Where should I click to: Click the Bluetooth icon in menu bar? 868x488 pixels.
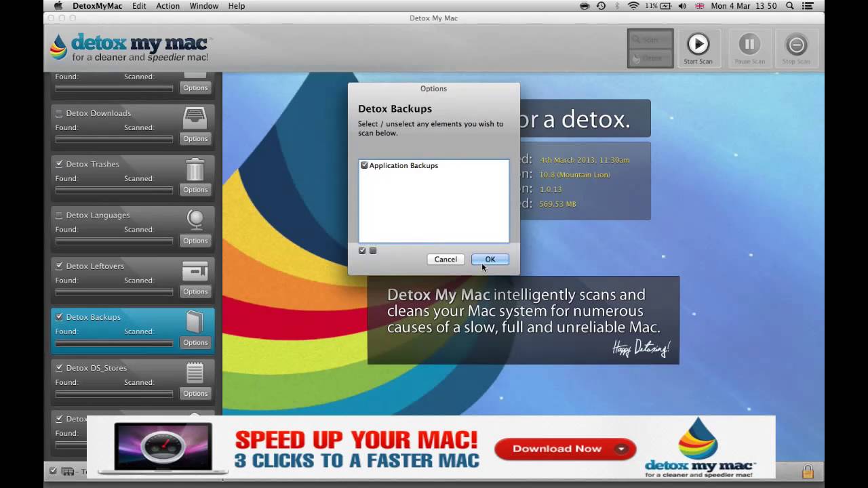click(x=618, y=6)
